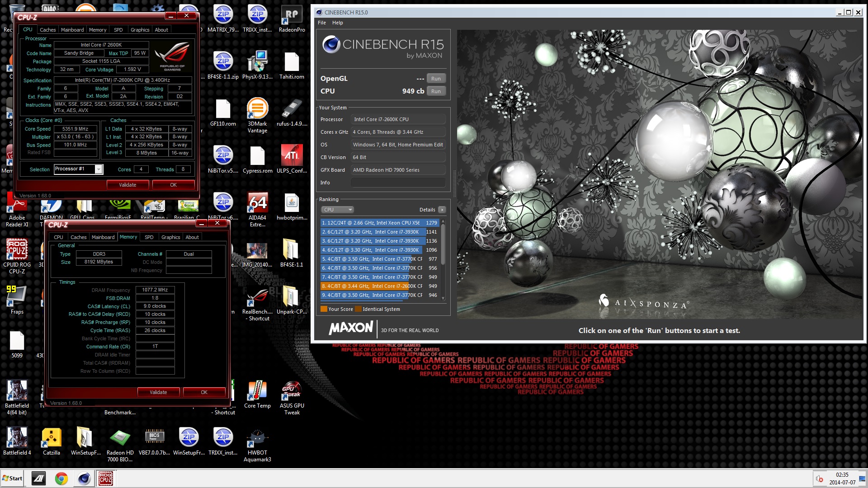Open Unpark-CP folder icon
This screenshot has width=868, height=488.
292,301
